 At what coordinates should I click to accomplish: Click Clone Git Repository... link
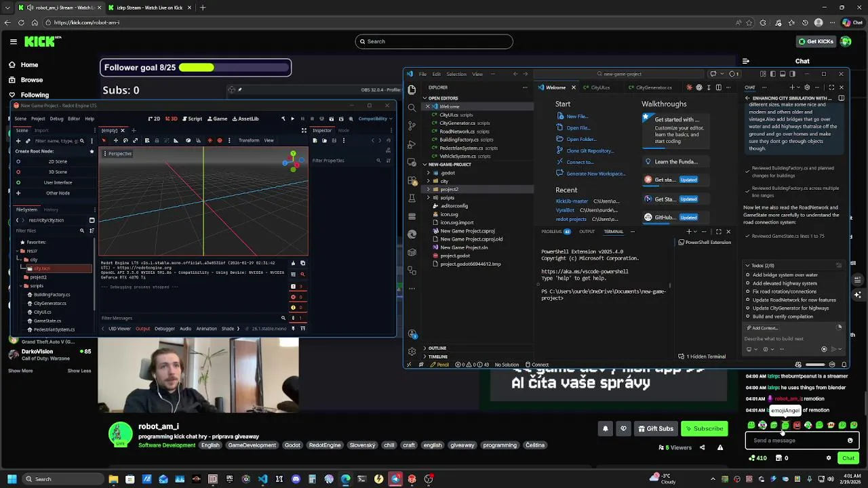pos(590,150)
